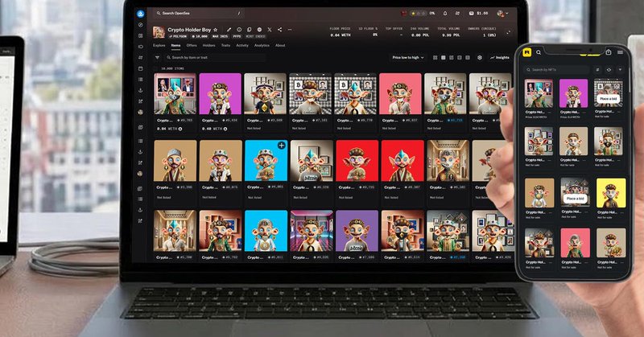The height and width of the screenshot is (337, 644).
Task: Add cyan NFT to cart with plus icon
Action: click(x=281, y=146)
